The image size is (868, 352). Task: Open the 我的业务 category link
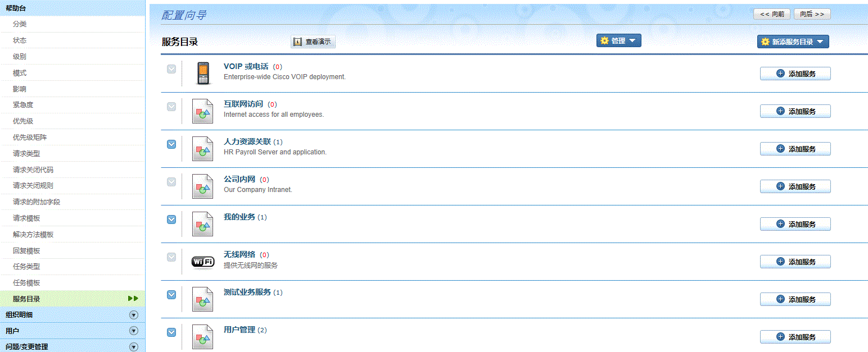pos(239,217)
